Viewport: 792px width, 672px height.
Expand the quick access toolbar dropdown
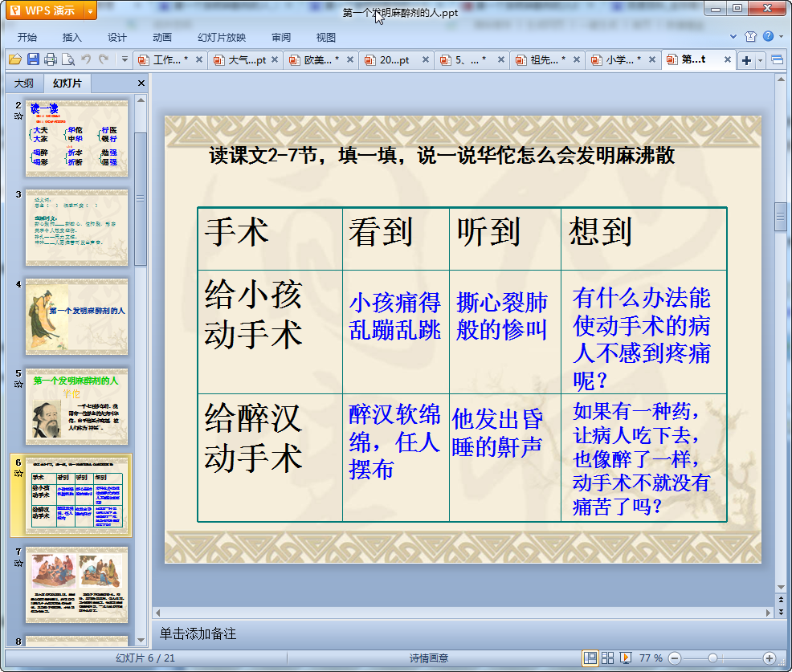click(x=125, y=59)
